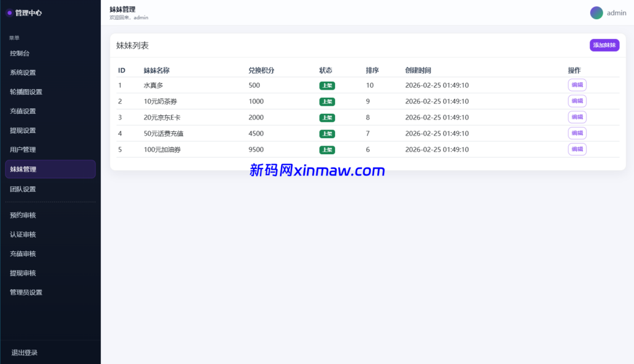Edit the 50元话费充值 row
This screenshot has height=364, width=634.
[577, 133]
